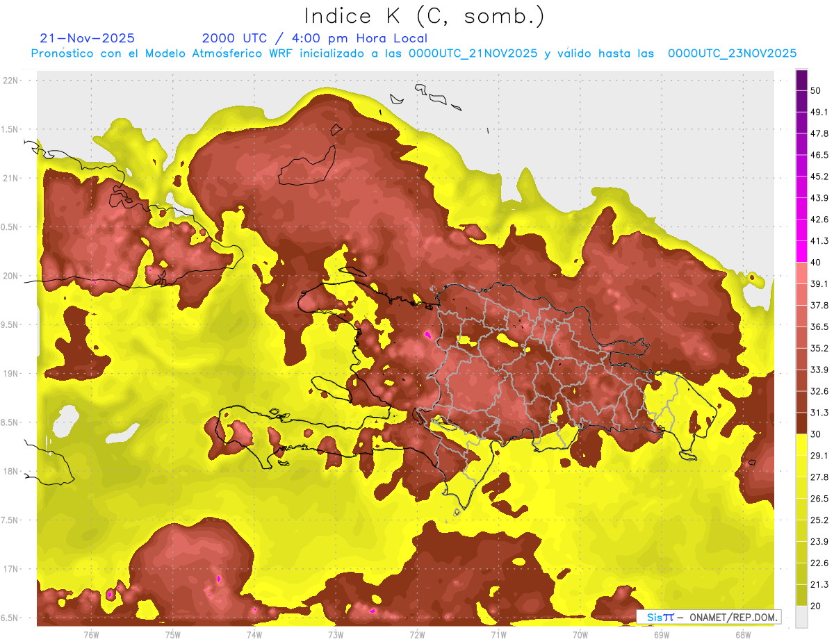834x644 pixels.
Task: Pick the dark brown swatch between 30 and 31.3
Action: pos(801,423)
